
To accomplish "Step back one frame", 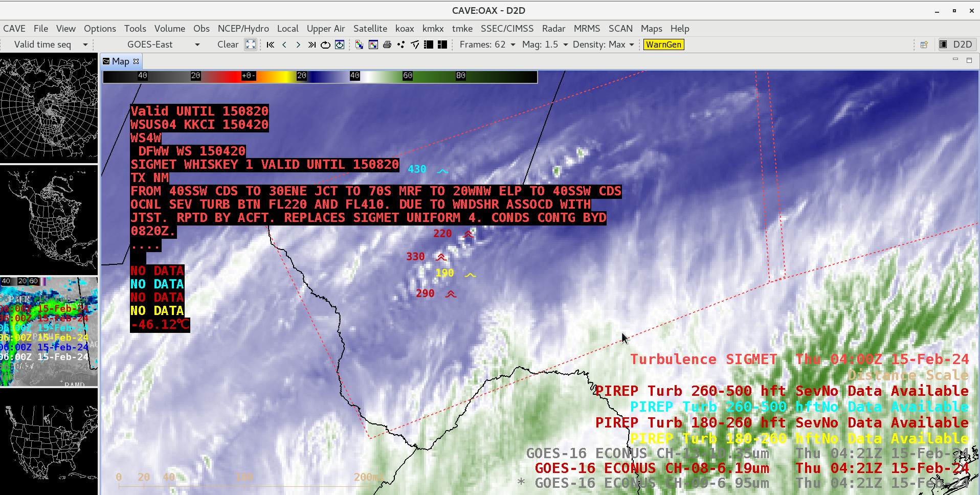I will click(x=284, y=44).
